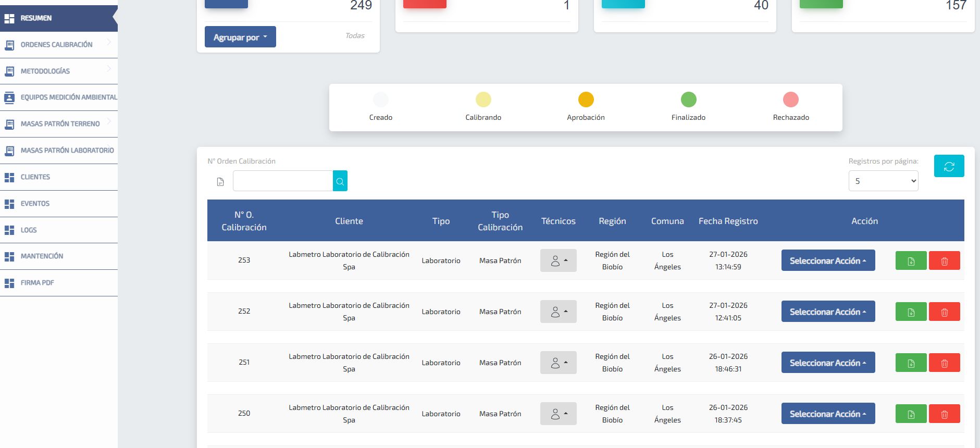Go to Eventos in the sidebar
This screenshot has height=448, width=980.
59,204
